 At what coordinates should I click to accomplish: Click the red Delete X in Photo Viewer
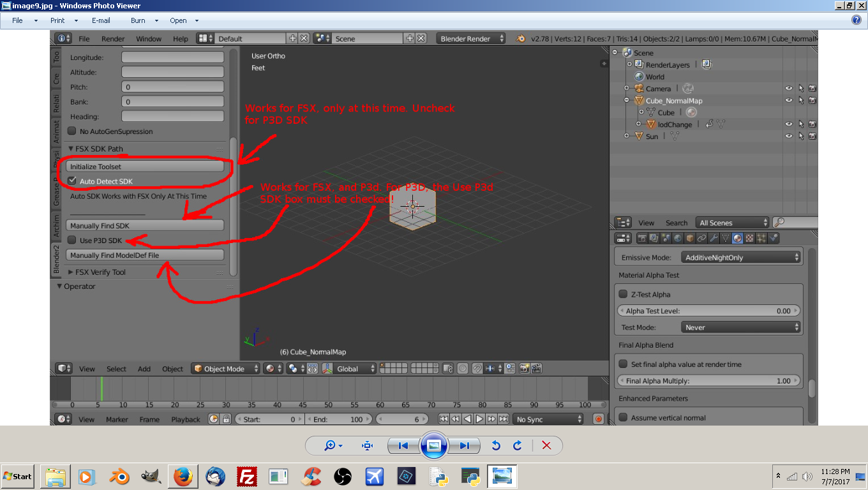[546, 445]
